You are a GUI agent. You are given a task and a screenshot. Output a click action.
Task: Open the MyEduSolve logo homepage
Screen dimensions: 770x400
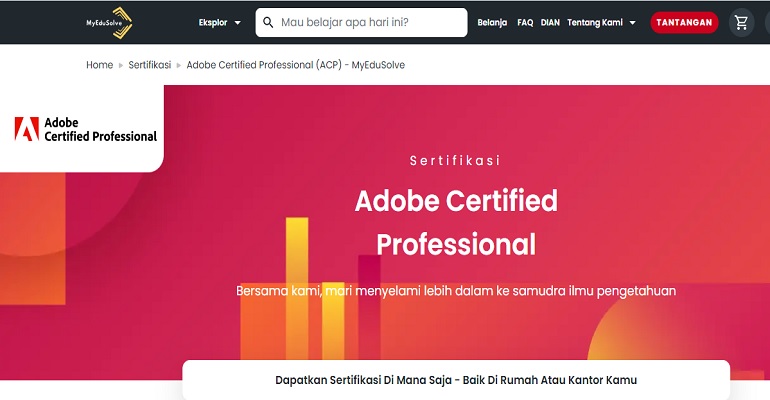(109, 23)
